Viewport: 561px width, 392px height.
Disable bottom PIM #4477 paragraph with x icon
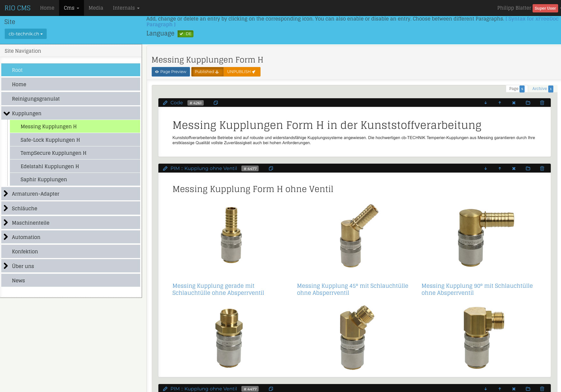514,389
